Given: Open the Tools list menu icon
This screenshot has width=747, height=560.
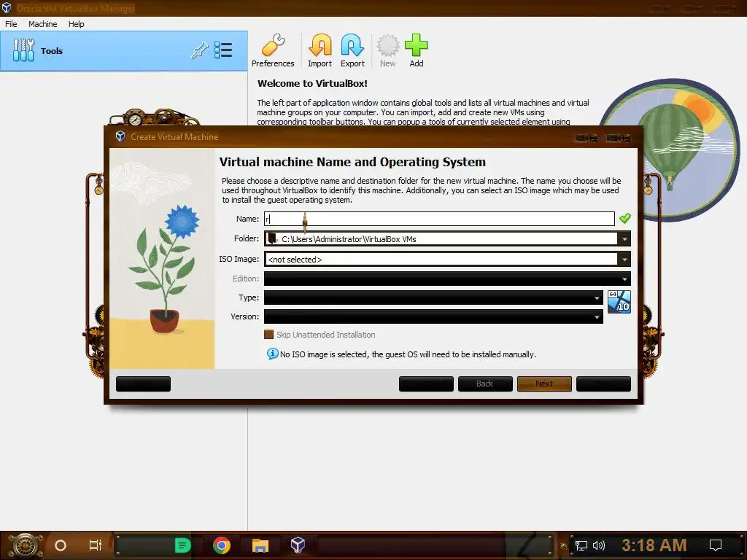Looking at the screenshot, I should coord(223,50).
